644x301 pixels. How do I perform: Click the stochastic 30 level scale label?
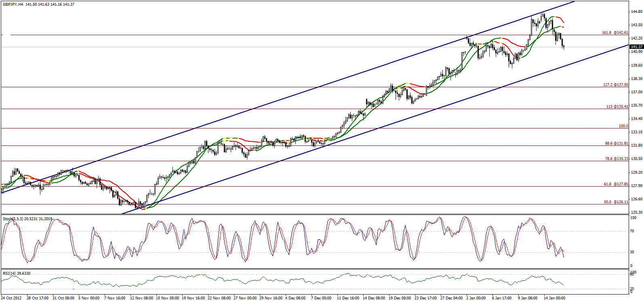632,252
